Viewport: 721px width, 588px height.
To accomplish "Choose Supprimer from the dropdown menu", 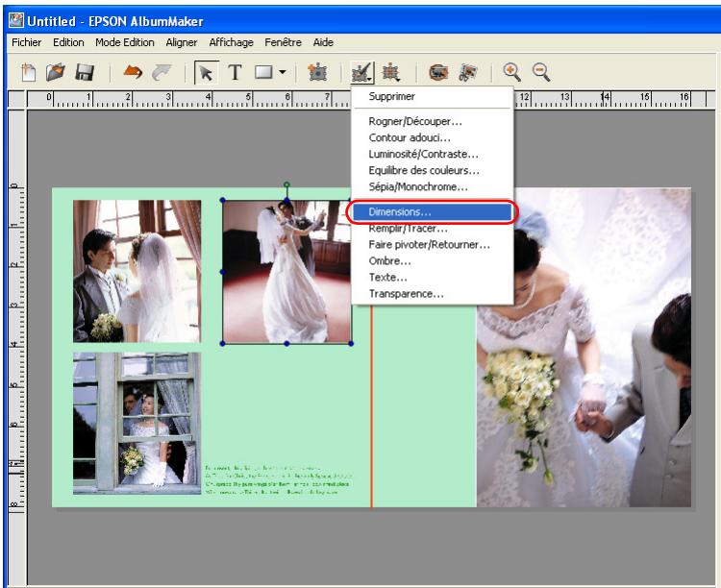I will click(433, 96).
